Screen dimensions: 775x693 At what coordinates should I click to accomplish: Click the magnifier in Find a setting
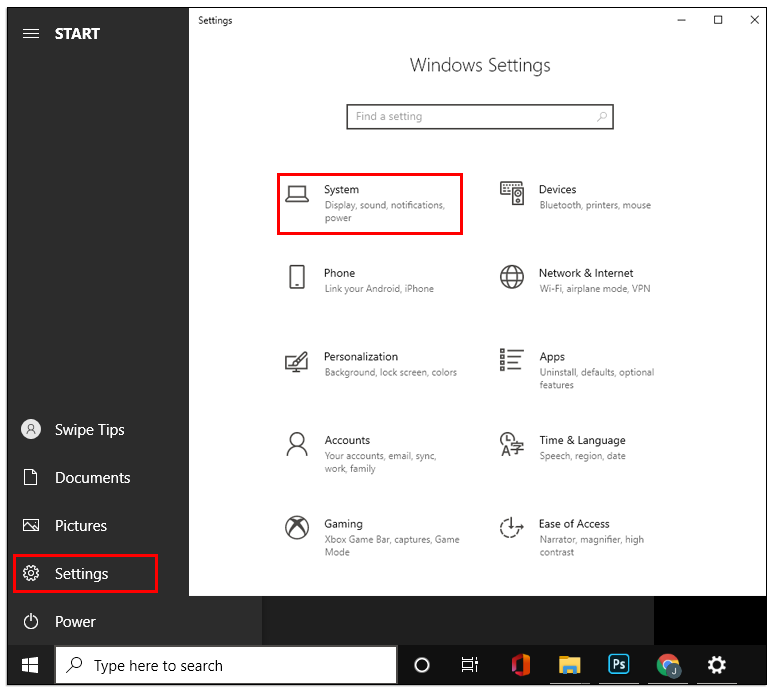pyautogui.click(x=602, y=117)
